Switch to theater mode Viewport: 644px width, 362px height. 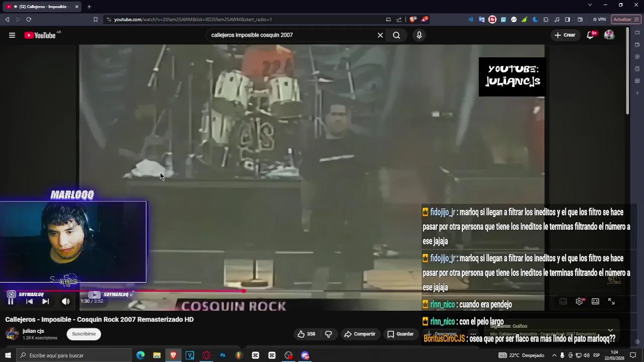coord(595,301)
